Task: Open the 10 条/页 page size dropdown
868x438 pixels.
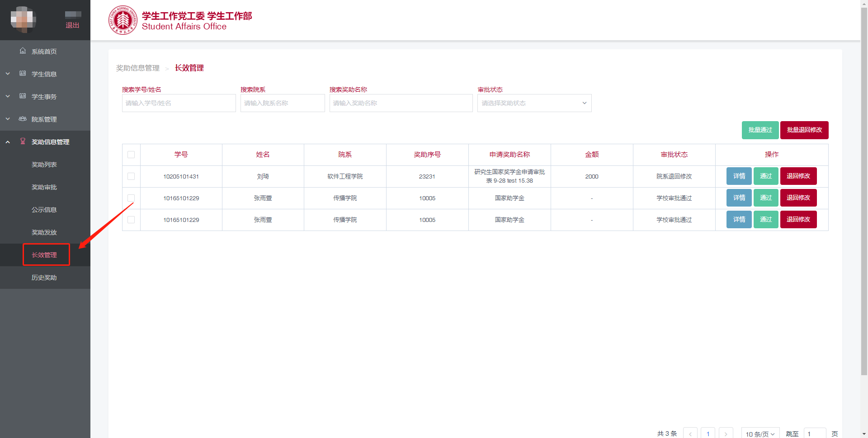Action: 760,433
